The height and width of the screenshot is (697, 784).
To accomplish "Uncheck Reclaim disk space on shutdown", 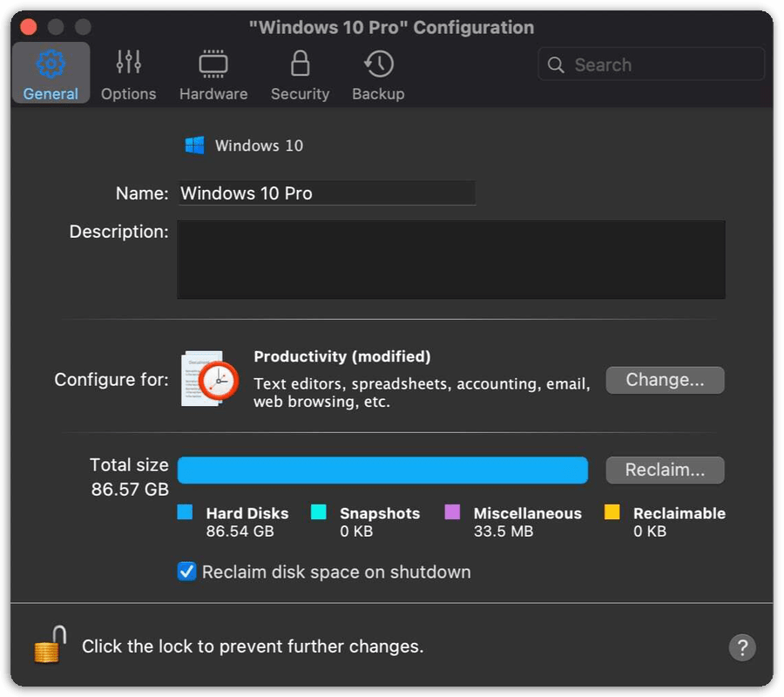I will point(186,572).
